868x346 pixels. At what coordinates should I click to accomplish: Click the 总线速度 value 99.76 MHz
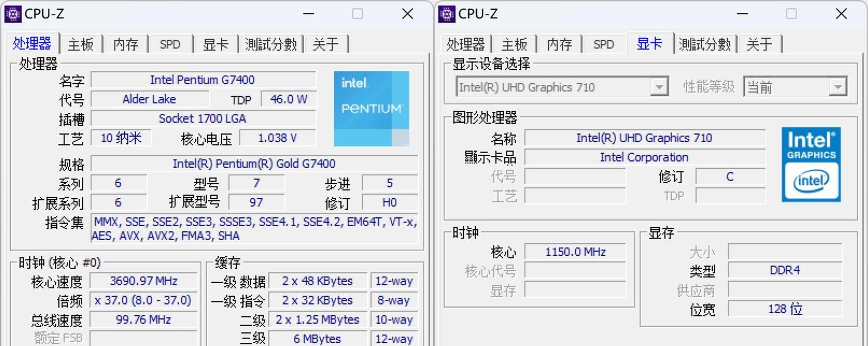(x=143, y=320)
